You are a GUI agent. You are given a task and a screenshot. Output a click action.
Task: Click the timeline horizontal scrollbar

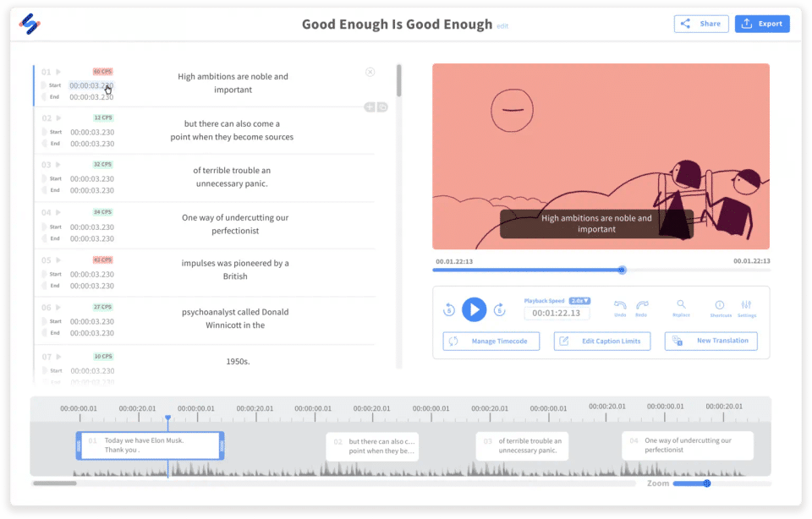click(x=54, y=483)
